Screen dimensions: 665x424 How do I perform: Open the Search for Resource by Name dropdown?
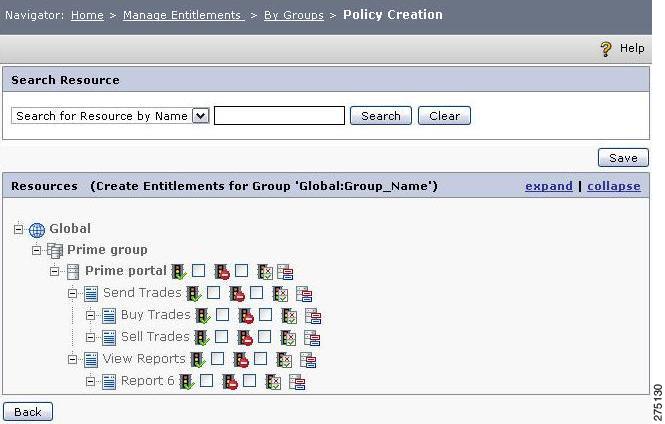tap(110, 116)
